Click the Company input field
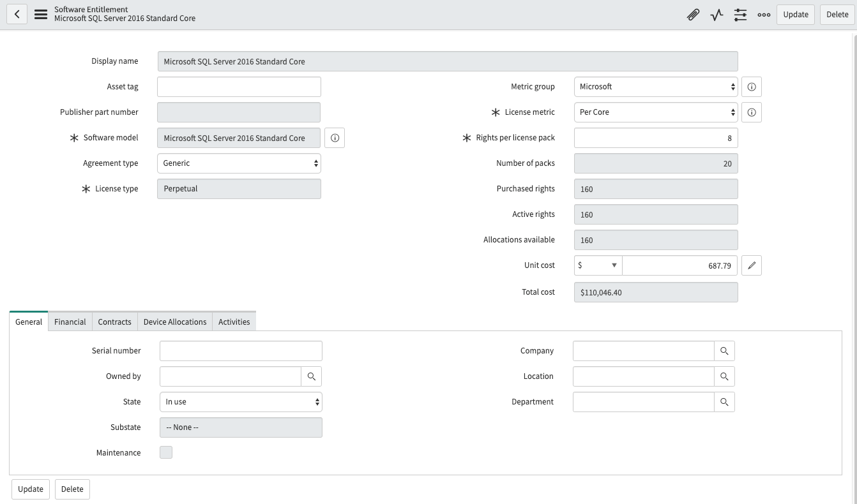Viewport: 857px width, 504px height. coord(644,351)
